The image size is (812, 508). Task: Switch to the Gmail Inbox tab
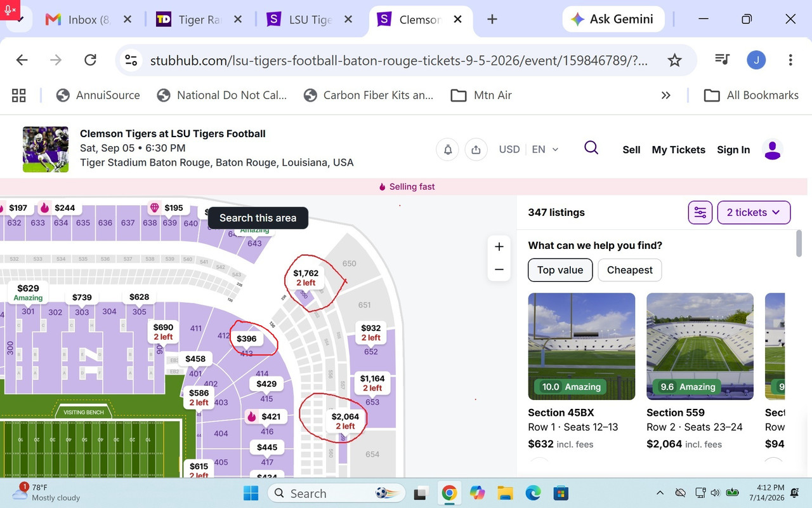click(78, 20)
